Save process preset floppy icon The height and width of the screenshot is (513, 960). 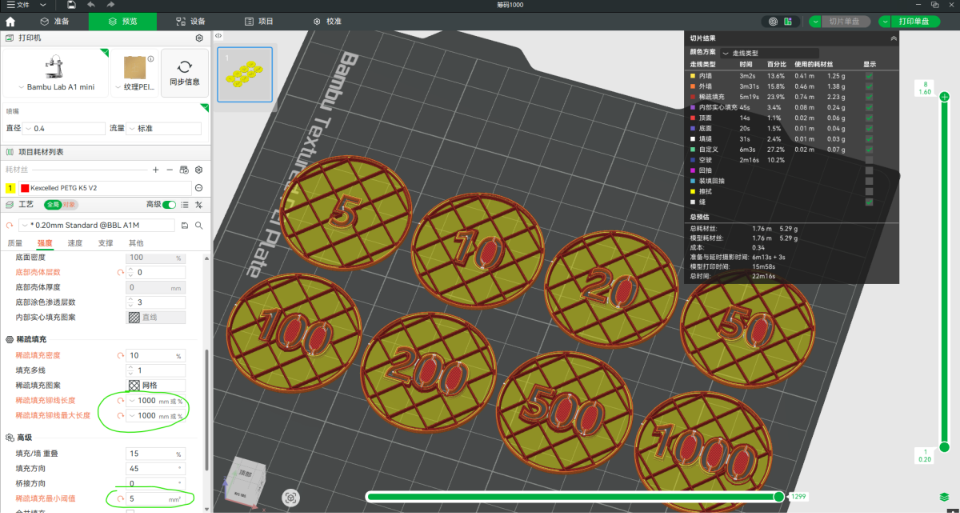[185, 225]
